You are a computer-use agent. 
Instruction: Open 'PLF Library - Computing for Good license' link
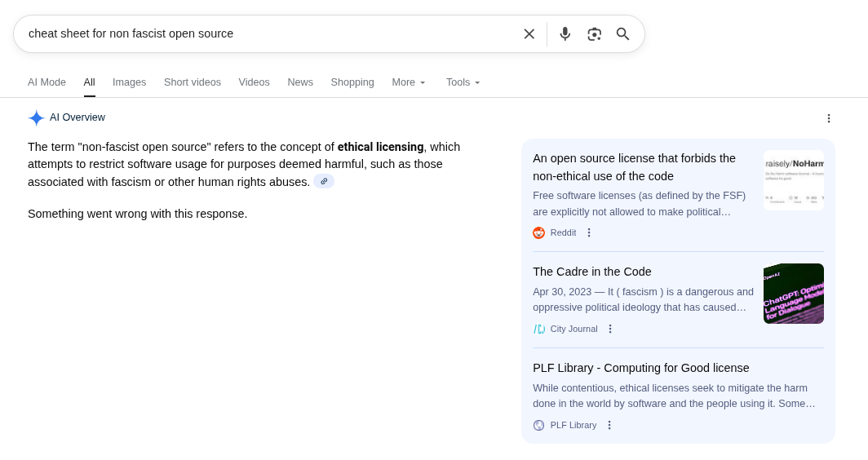tap(640, 368)
